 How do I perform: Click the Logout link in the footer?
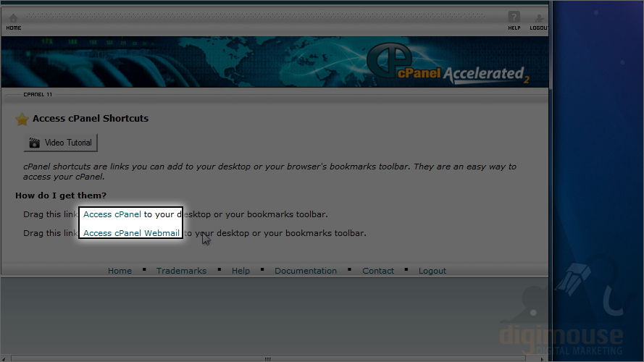432,271
